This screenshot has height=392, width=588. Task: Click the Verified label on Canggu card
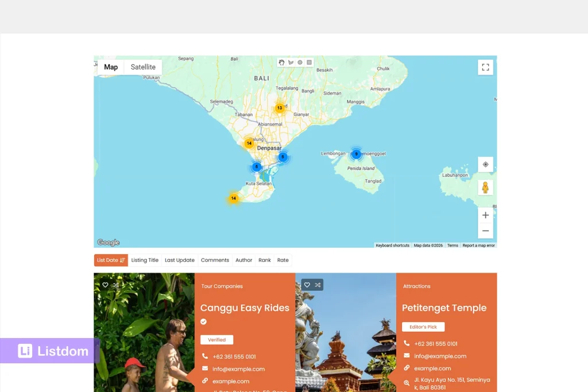tap(216, 340)
